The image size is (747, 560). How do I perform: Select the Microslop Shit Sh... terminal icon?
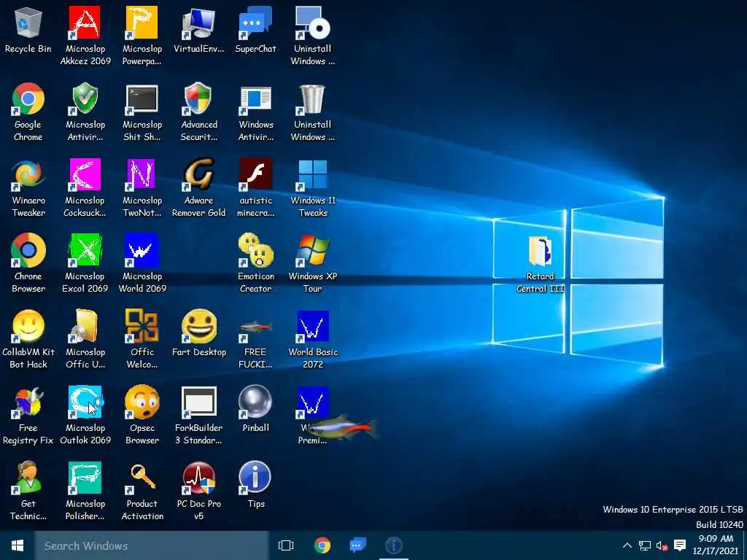pos(142,98)
